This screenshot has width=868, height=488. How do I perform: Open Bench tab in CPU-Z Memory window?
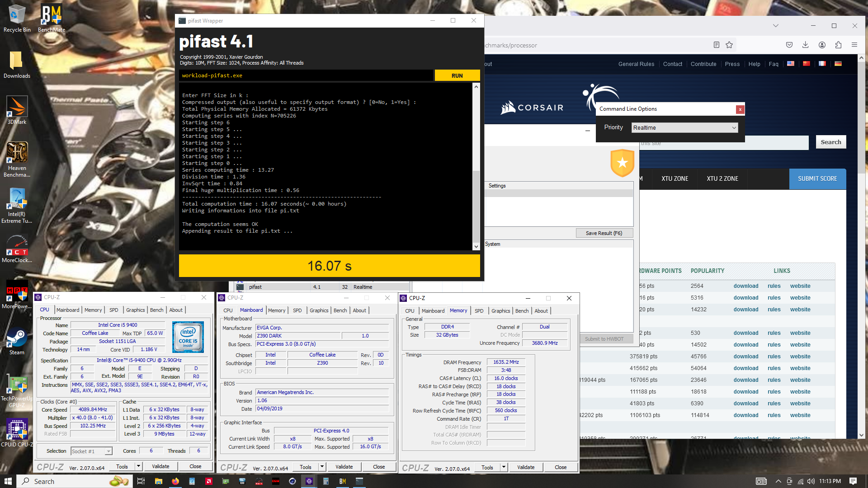click(522, 311)
